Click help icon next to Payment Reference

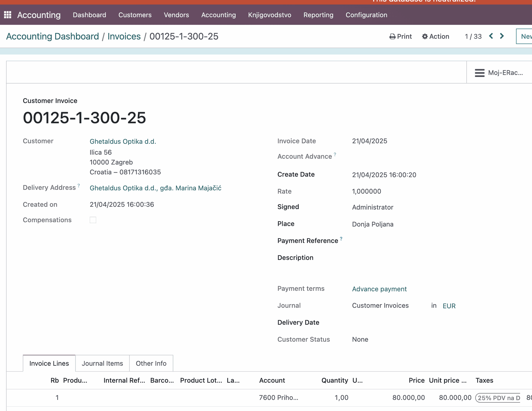(x=341, y=238)
